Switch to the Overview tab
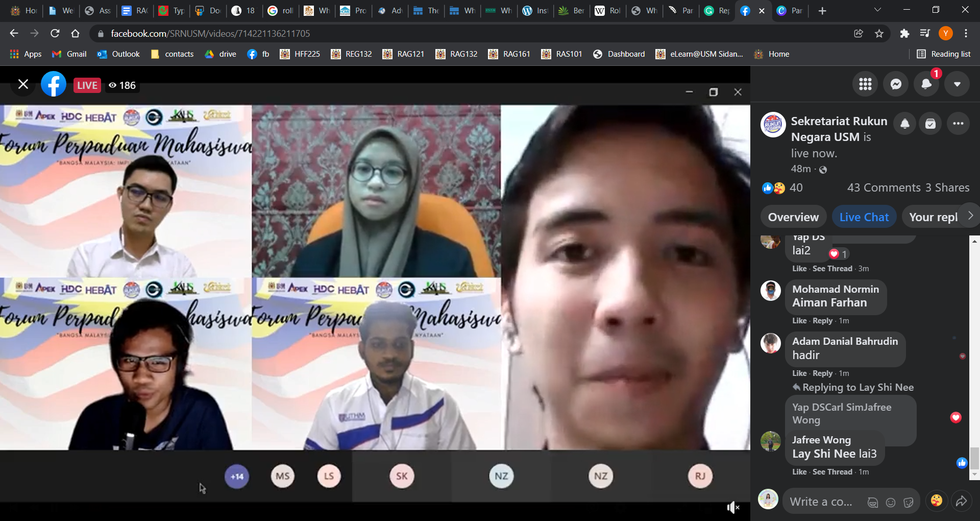Screen dimensions: 980x521 pos(793,217)
